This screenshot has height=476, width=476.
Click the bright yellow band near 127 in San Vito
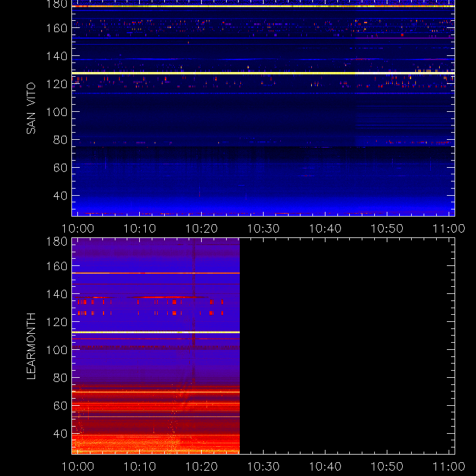coord(263,73)
